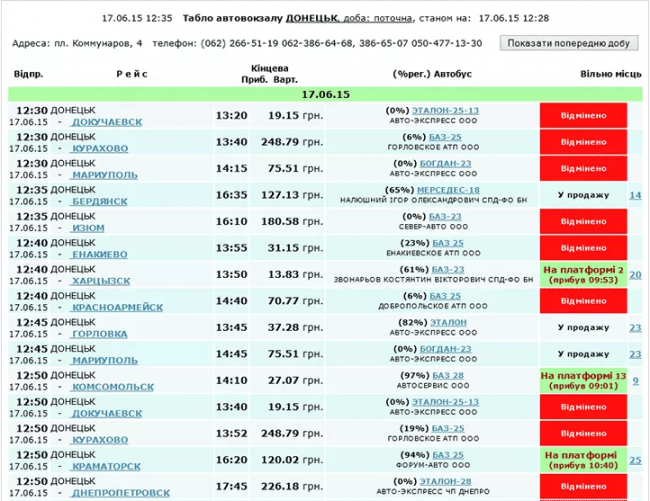
Task: Click the ЭТАЛОН-28 bus link
Action: coord(446,481)
